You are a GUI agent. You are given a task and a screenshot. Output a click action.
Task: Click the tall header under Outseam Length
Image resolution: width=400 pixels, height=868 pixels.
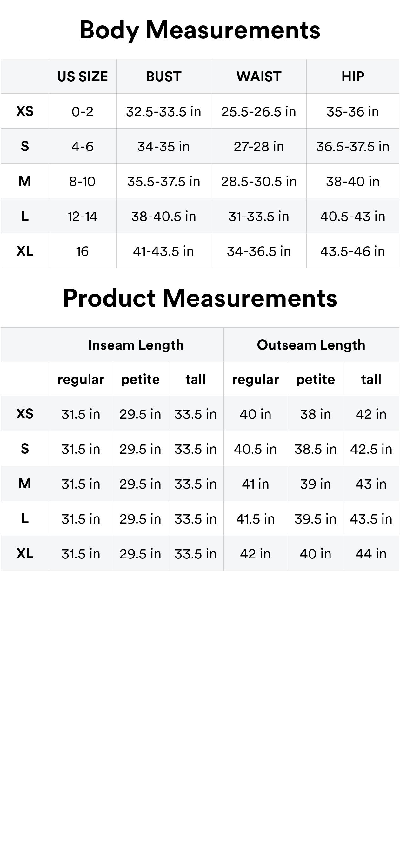pyautogui.click(x=371, y=379)
